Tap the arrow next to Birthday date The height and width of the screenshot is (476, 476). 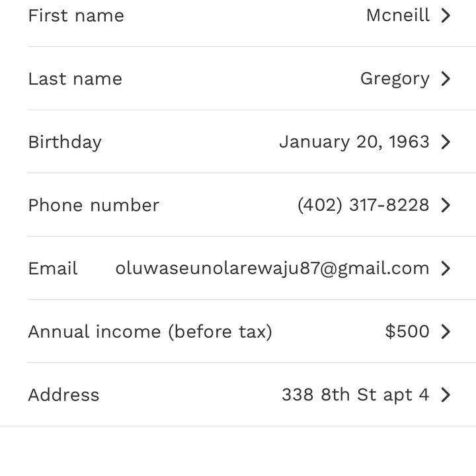click(x=446, y=142)
